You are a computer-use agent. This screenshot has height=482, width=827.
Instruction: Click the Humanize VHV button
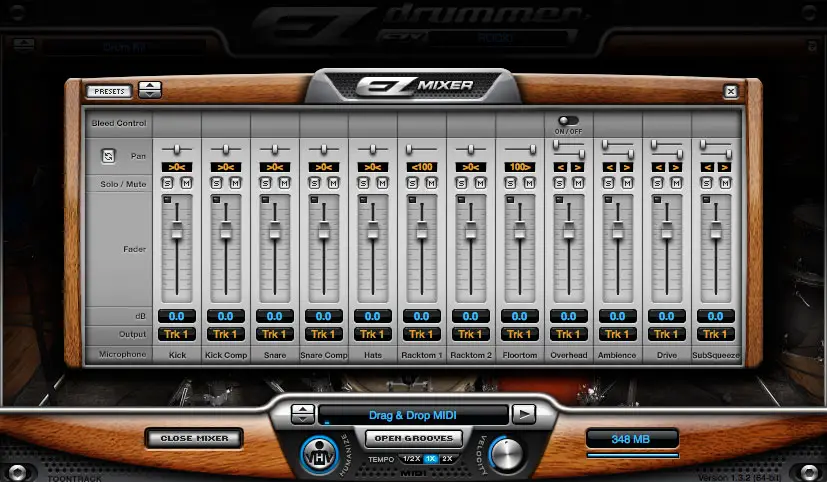click(x=320, y=455)
